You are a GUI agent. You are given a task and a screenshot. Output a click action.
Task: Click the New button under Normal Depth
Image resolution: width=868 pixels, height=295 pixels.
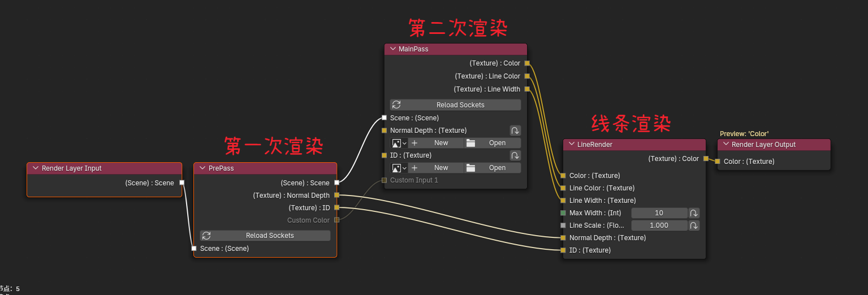pos(435,143)
